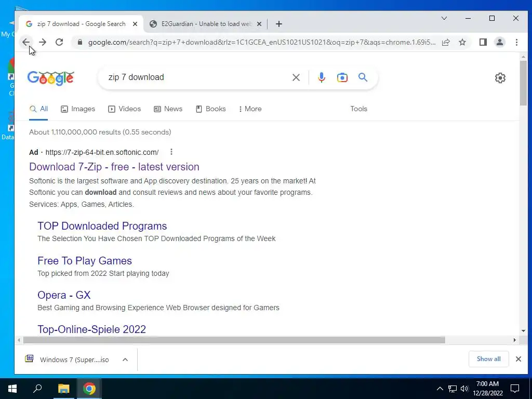Close the E2Guardian tab
This screenshot has width=532, height=399.
[259, 24]
